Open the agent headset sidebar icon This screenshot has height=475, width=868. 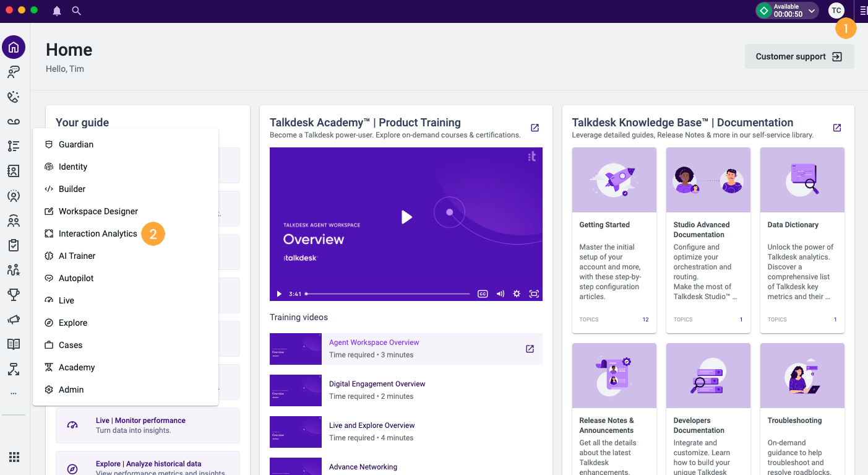coord(14,196)
